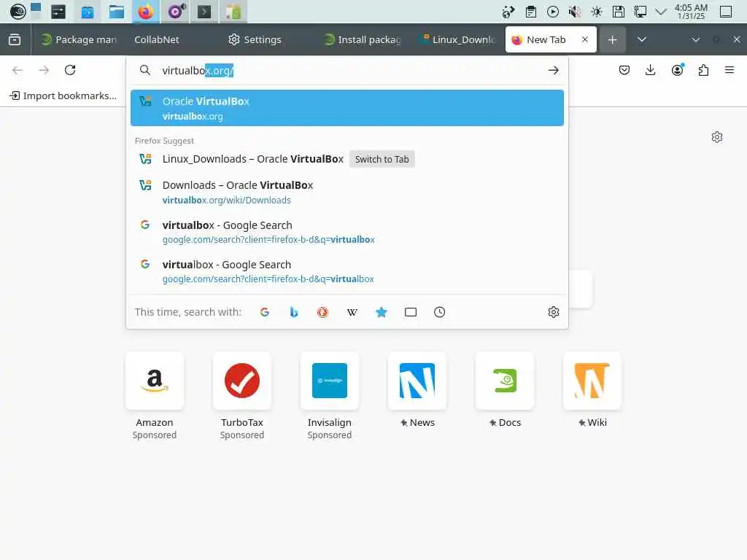Open the display configuration tray icon
Viewport: 747px width, 560px height.
[x=640, y=12]
